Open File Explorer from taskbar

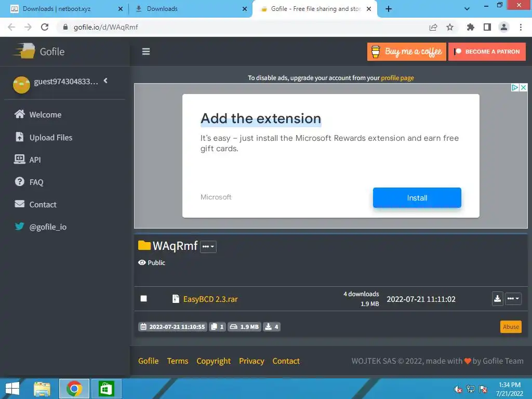[42, 389]
